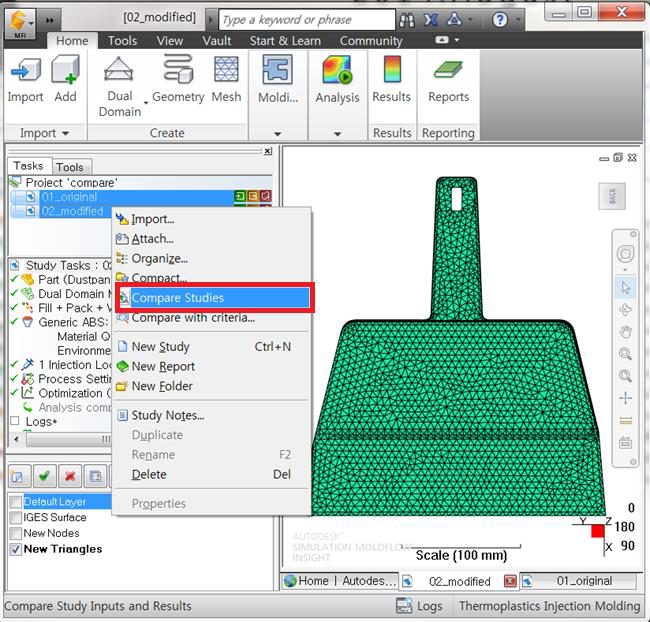Select the Dual Domain mesh type icon
Viewport: 650px width, 622px height.
click(119, 69)
